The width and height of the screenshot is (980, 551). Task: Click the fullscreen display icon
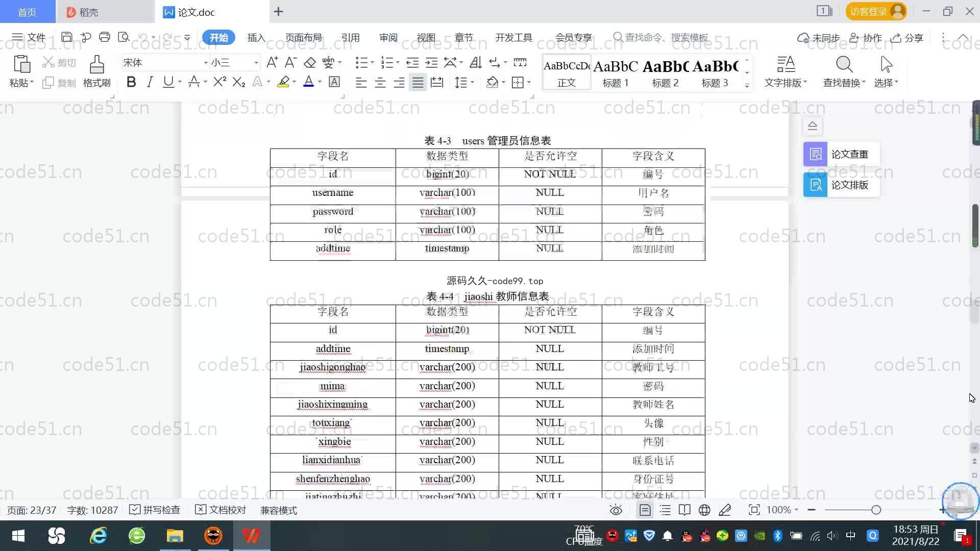click(754, 510)
